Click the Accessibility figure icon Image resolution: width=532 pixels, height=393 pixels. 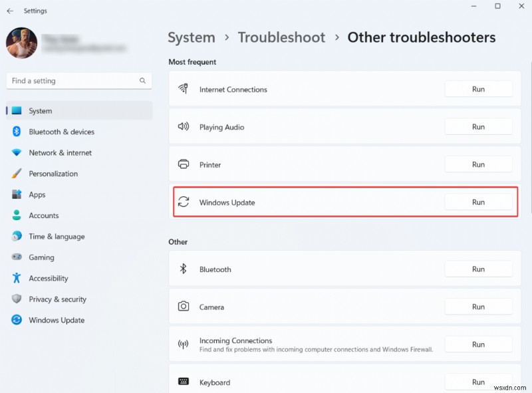click(x=17, y=278)
